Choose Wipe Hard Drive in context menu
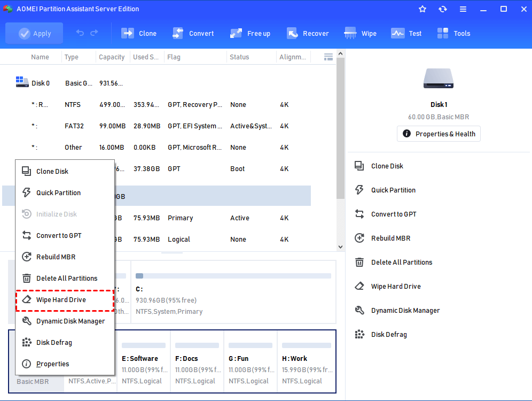 (x=65, y=300)
